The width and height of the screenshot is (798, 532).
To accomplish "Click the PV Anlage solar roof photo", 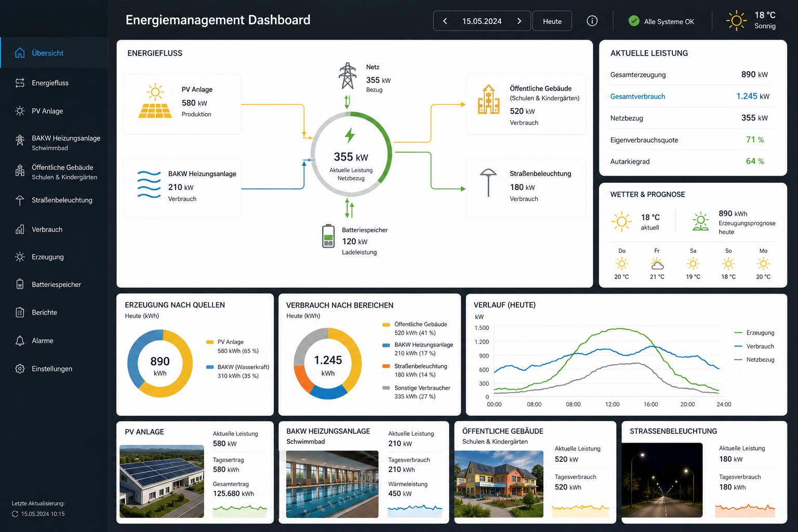I will 162,482.
